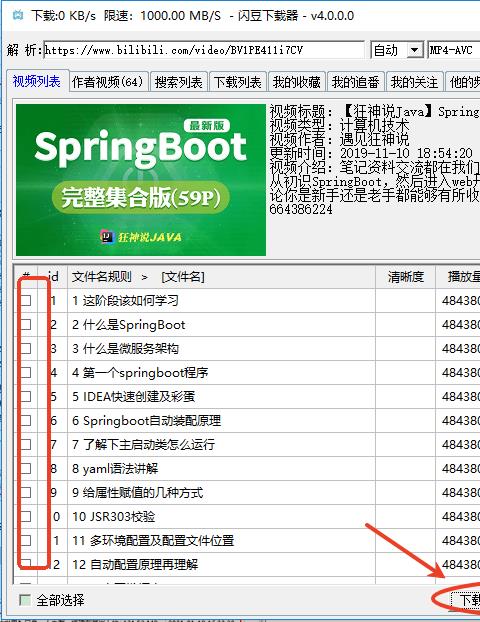Open the 自动 dropdown arrow
Viewport: 480px width, 622px height.
coord(415,50)
